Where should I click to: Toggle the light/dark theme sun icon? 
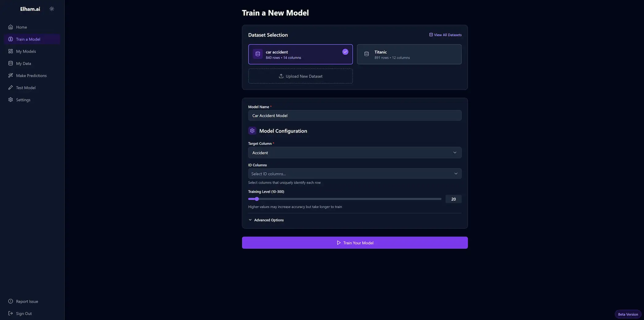[52, 9]
